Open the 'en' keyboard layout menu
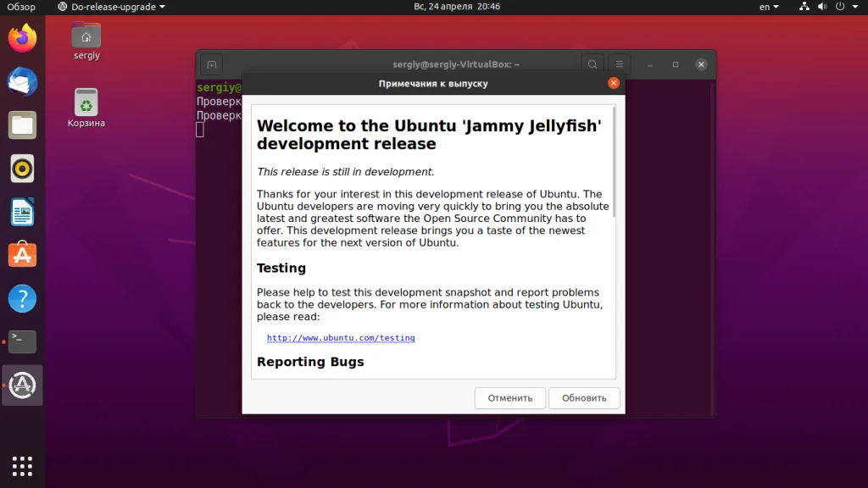This screenshot has height=488, width=868. pyautogui.click(x=767, y=6)
